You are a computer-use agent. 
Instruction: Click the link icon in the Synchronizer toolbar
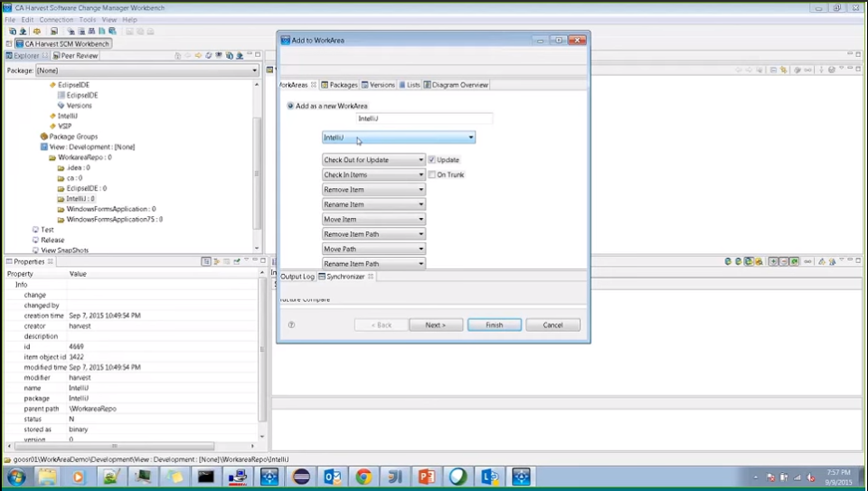click(807, 261)
